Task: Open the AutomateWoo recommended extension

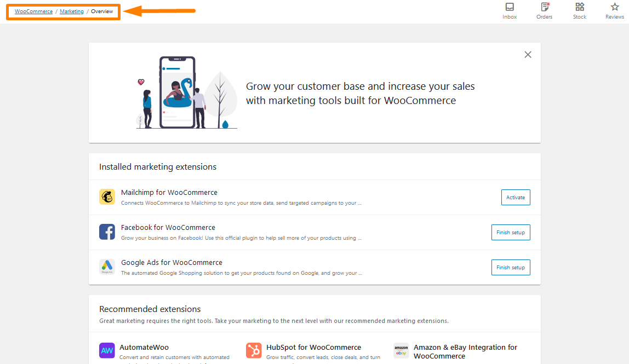Action: [144, 347]
